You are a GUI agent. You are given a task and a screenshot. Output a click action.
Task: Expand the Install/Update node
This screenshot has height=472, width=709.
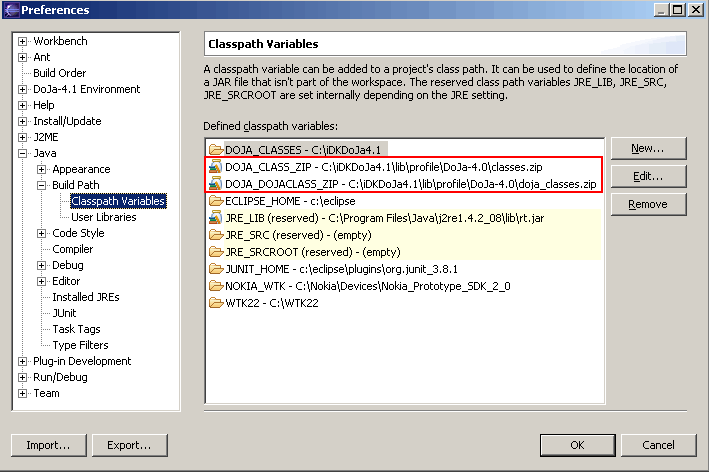(x=22, y=121)
